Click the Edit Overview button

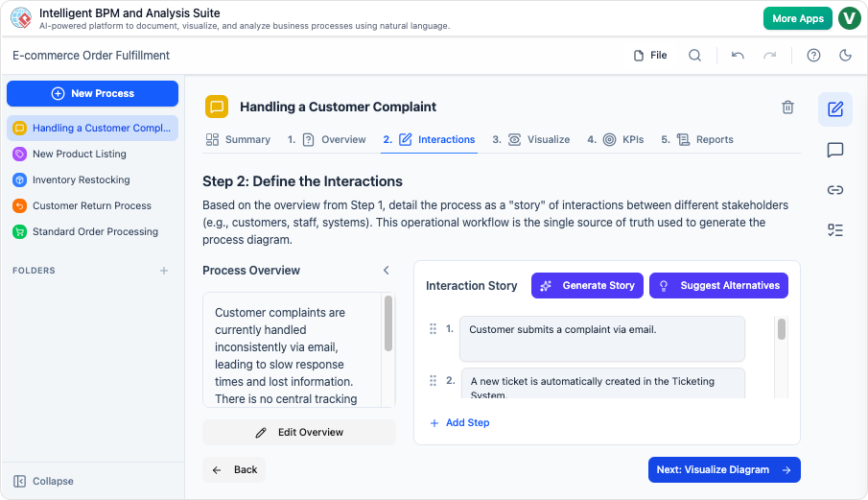click(x=299, y=433)
